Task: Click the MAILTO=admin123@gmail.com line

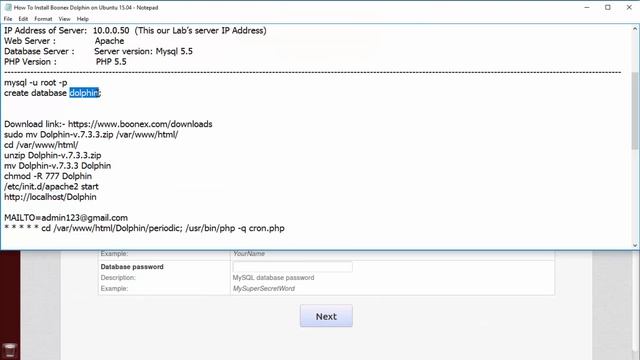Action: click(66, 218)
